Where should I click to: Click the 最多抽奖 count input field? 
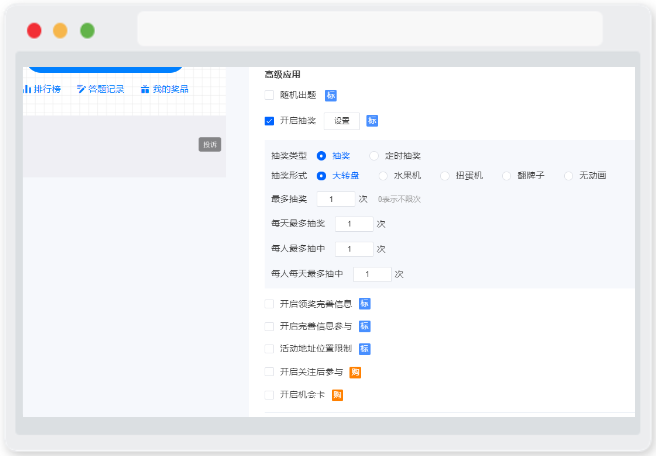(x=336, y=199)
